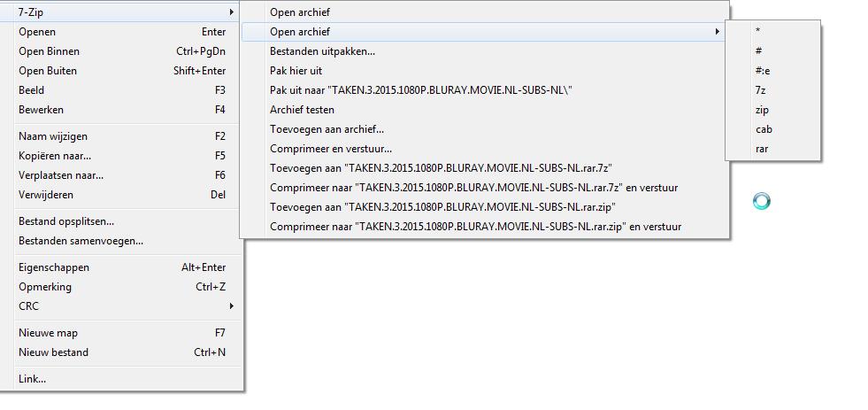Add to the .rar.7z archive

484,168
